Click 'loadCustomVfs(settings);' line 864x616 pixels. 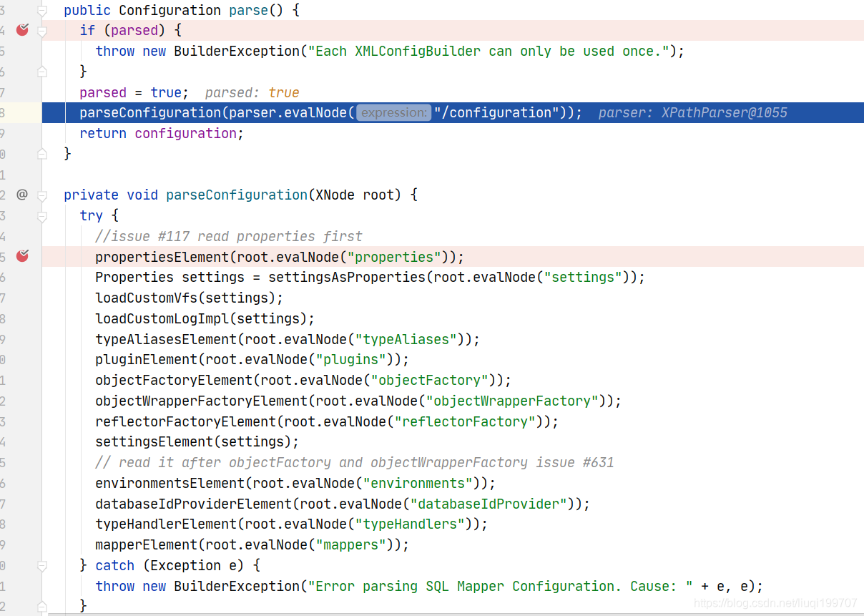coord(190,298)
